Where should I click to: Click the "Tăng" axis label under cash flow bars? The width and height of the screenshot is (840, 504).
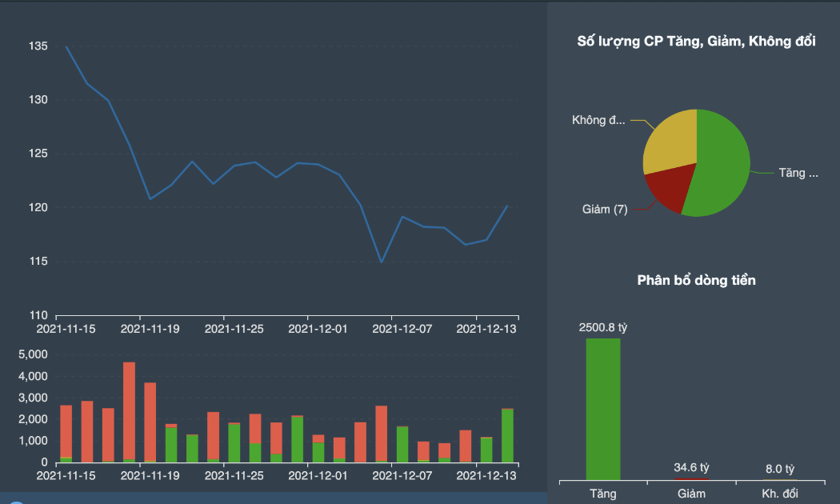(602, 494)
